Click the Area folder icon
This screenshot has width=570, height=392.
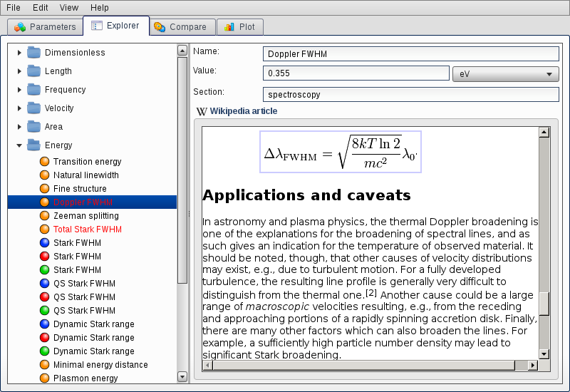pos(33,127)
